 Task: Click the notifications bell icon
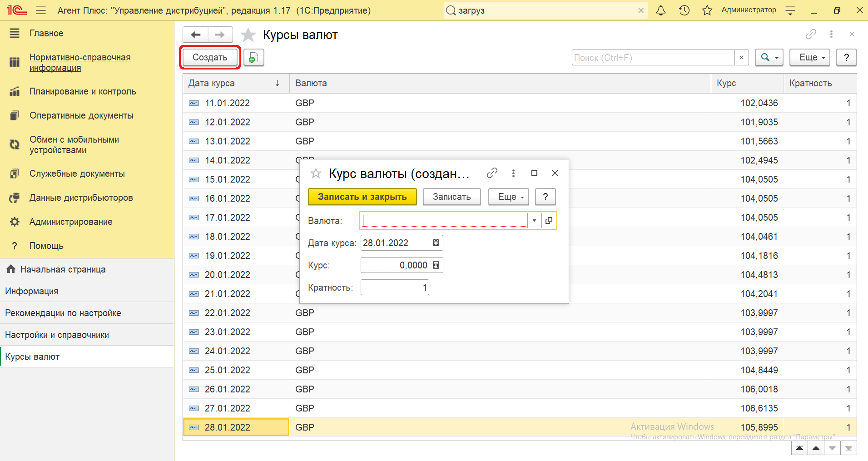point(661,10)
